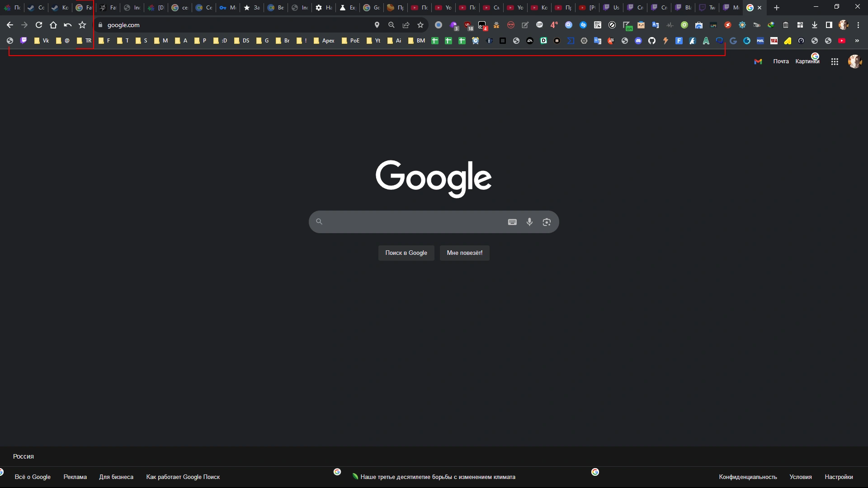Screen dimensions: 868x488
Task: Open zoom magnifier in the address bar
Action: [392, 25]
